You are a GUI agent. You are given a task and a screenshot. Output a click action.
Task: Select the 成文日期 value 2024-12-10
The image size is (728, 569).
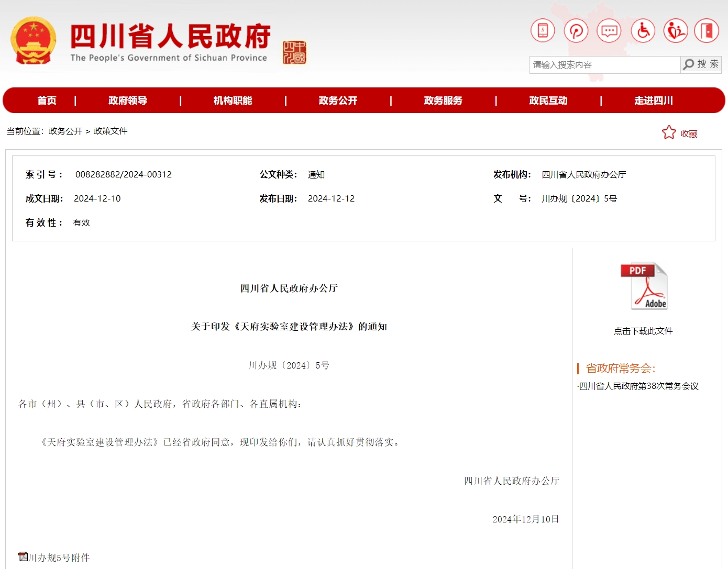click(97, 198)
